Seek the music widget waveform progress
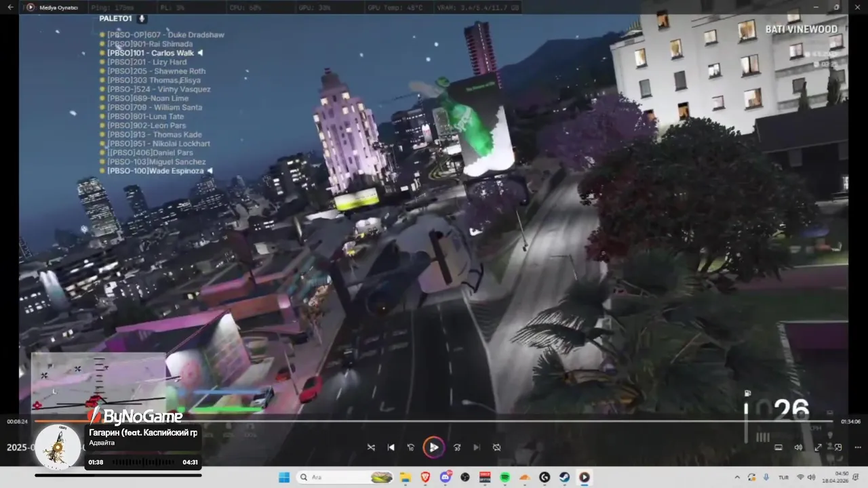This screenshot has width=868, height=488. 143,462
